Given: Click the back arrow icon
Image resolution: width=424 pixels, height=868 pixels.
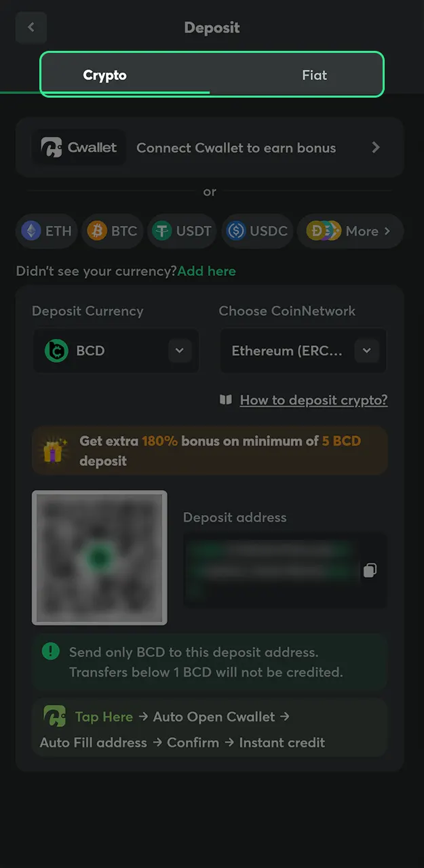Looking at the screenshot, I should (31, 28).
